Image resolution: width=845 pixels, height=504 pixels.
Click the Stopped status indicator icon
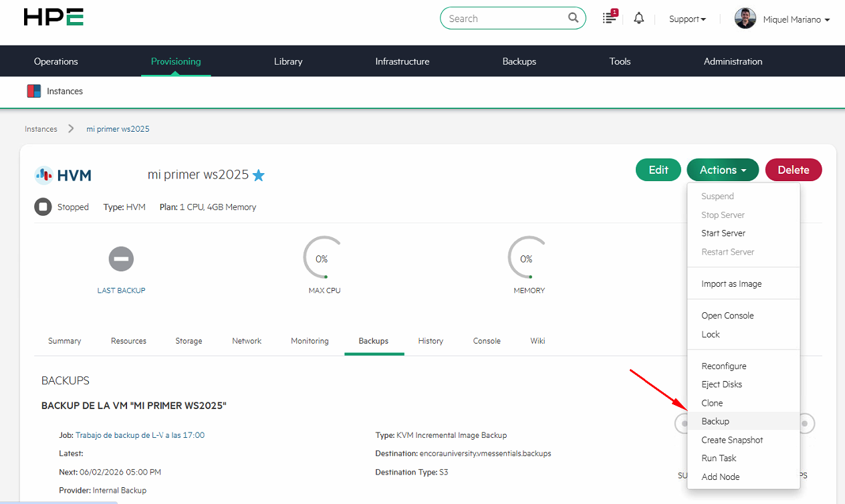43,207
